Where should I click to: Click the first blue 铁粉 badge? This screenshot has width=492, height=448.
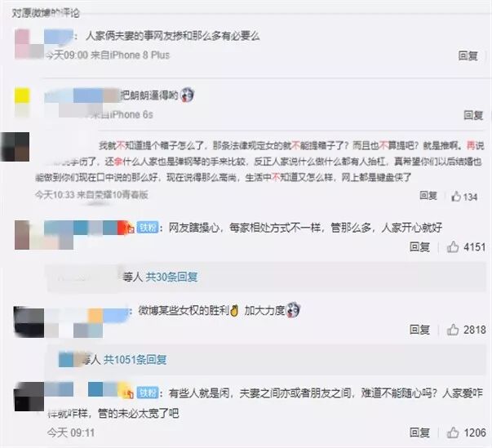pos(148,228)
